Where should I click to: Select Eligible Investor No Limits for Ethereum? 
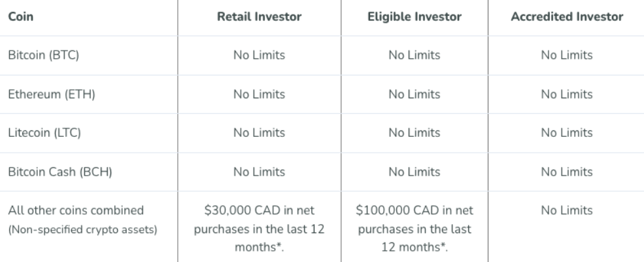click(415, 94)
